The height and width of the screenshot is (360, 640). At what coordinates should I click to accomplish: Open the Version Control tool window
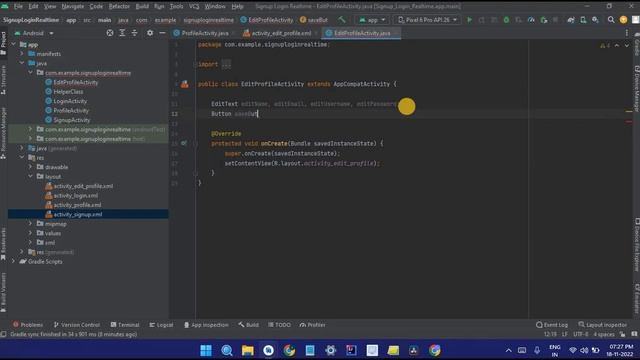[x=77, y=325]
